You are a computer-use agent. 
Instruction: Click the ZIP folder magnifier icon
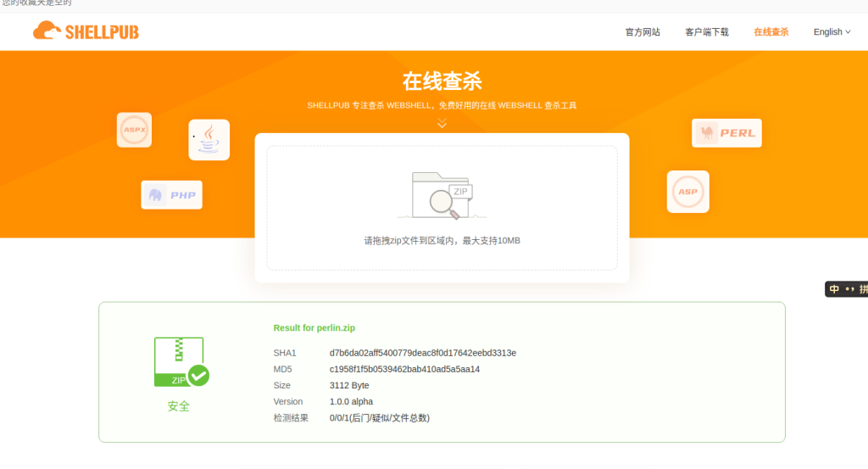[442, 195]
